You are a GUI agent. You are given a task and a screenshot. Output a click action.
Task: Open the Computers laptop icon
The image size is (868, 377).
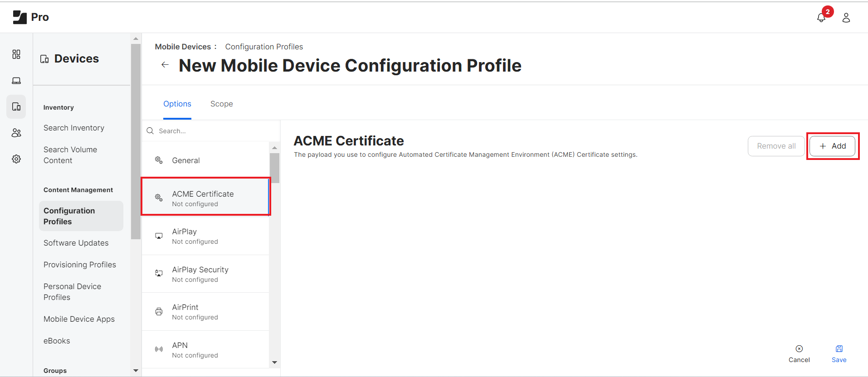click(x=16, y=81)
